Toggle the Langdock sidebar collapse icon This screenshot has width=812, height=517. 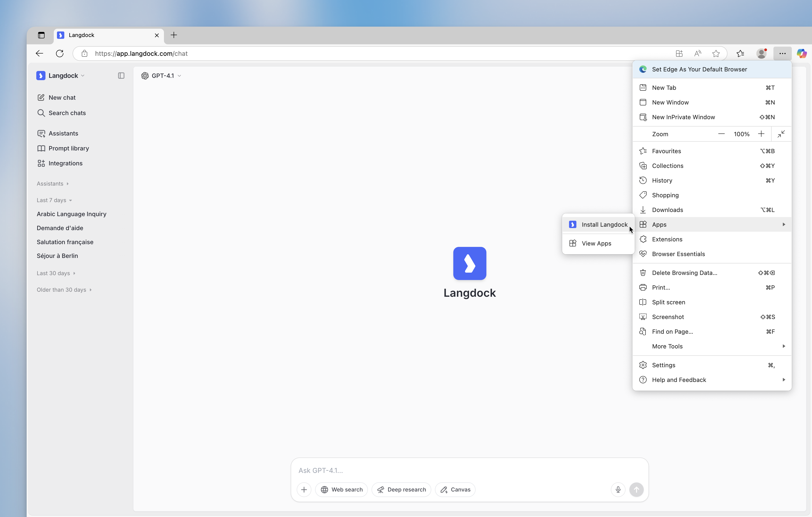click(x=121, y=76)
